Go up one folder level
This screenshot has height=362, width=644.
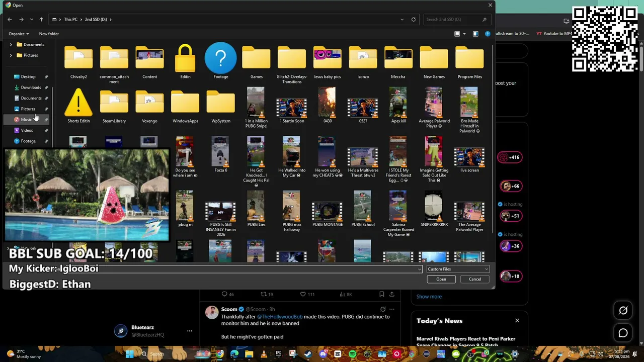(x=41, y=20)
